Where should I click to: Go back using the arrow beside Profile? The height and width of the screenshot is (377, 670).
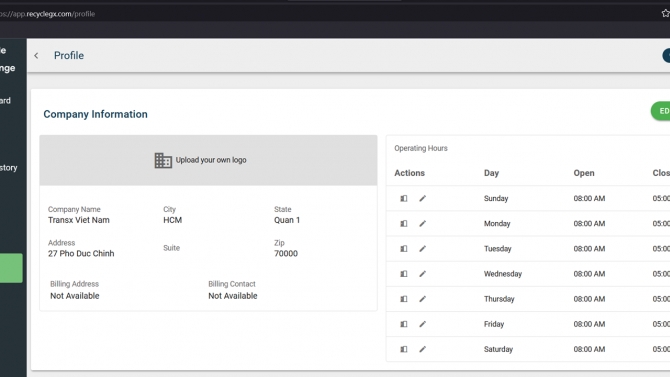click(36, 56)
